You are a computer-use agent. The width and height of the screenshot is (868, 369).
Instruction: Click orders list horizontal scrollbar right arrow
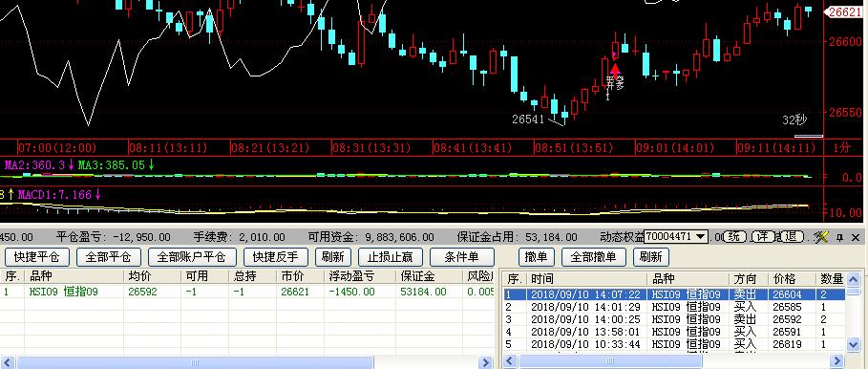pyautogui.click(x=838, y=361)
